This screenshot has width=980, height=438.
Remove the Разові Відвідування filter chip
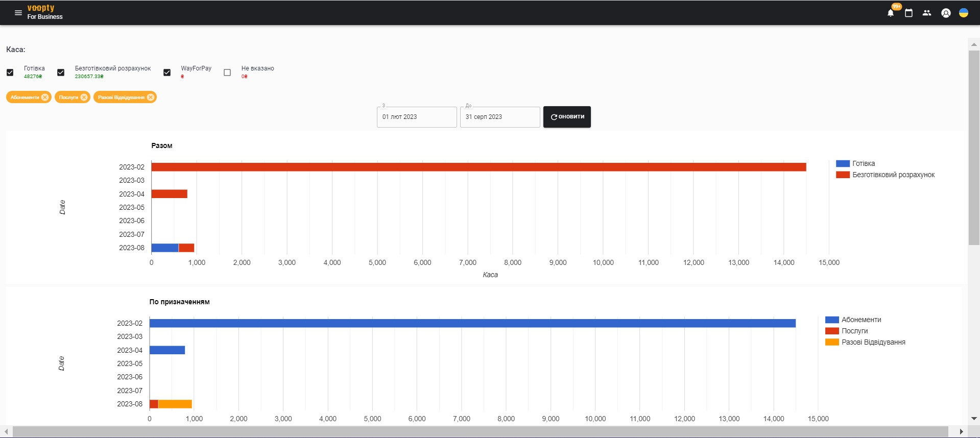(151, 97)
